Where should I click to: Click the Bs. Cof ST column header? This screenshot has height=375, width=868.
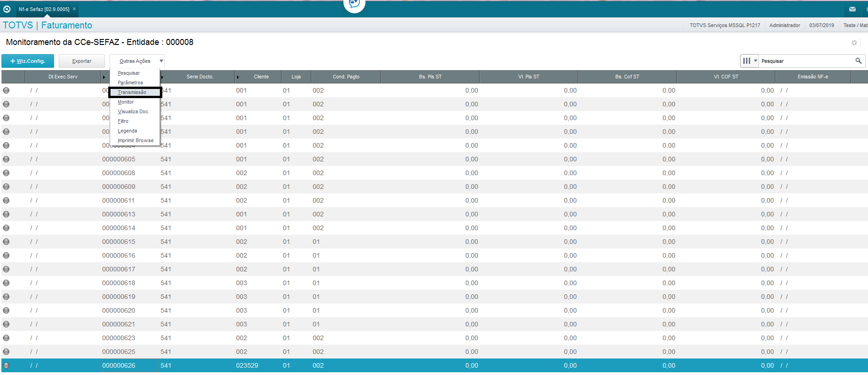(x=627, y=77)
